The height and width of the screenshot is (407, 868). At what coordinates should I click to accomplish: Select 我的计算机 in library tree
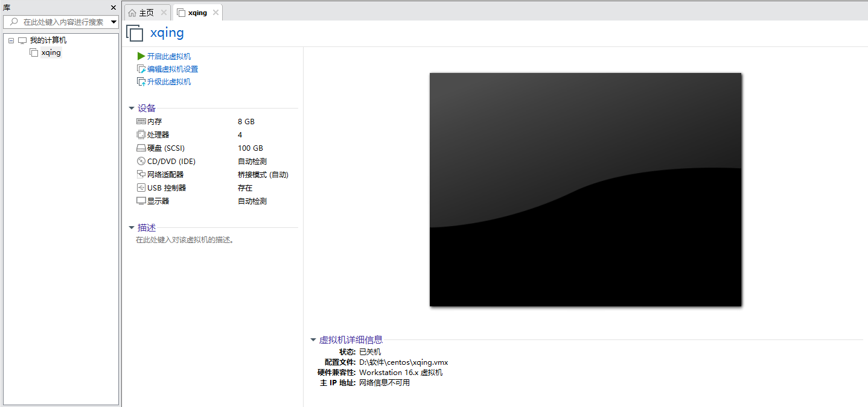click(x=48, y=40)
